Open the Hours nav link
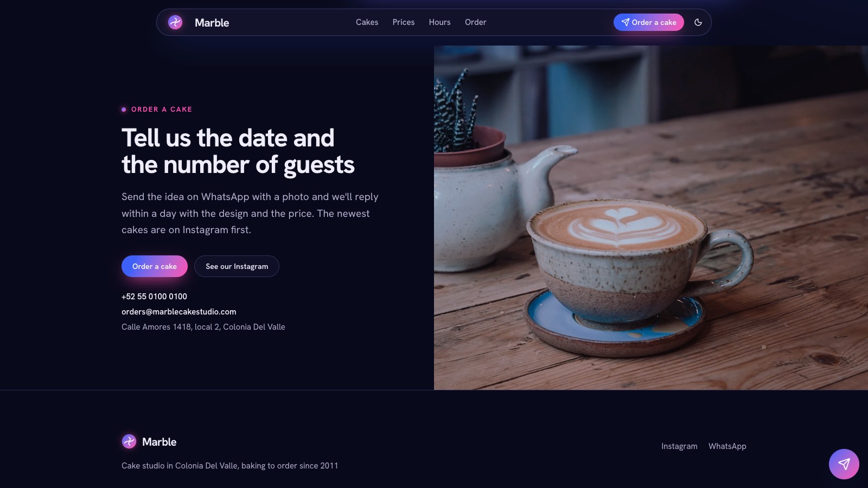 (x=439, y=22)
